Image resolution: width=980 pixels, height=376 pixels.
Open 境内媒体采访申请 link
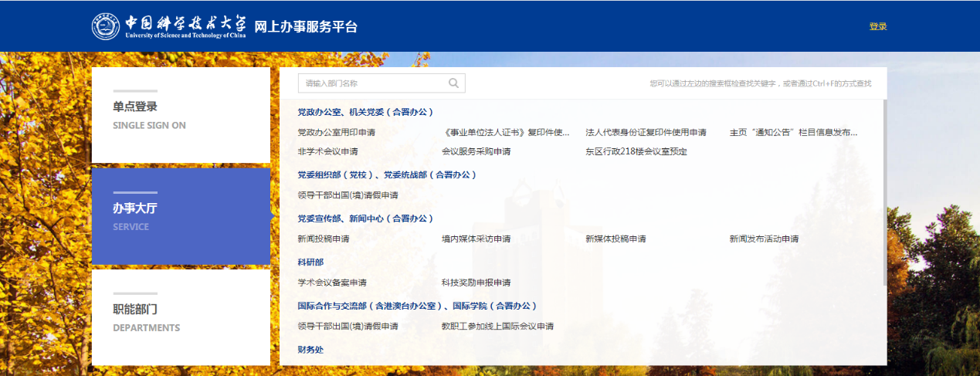pos(476,239)
